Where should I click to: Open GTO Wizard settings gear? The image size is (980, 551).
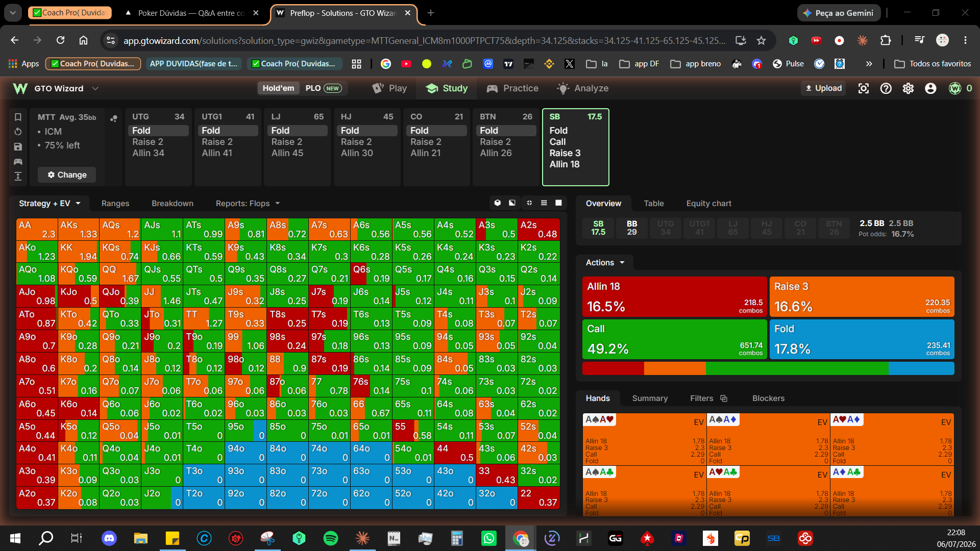click(x=908, y=88)
